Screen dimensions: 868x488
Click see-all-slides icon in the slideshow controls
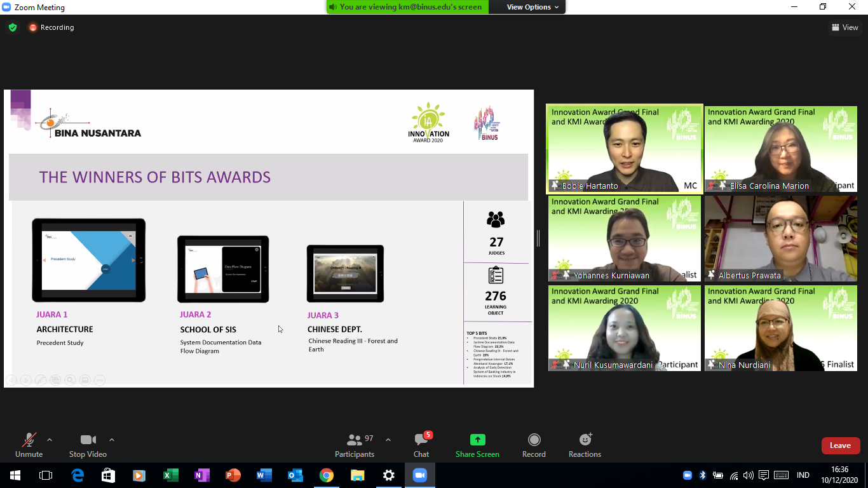coord(55,380)
